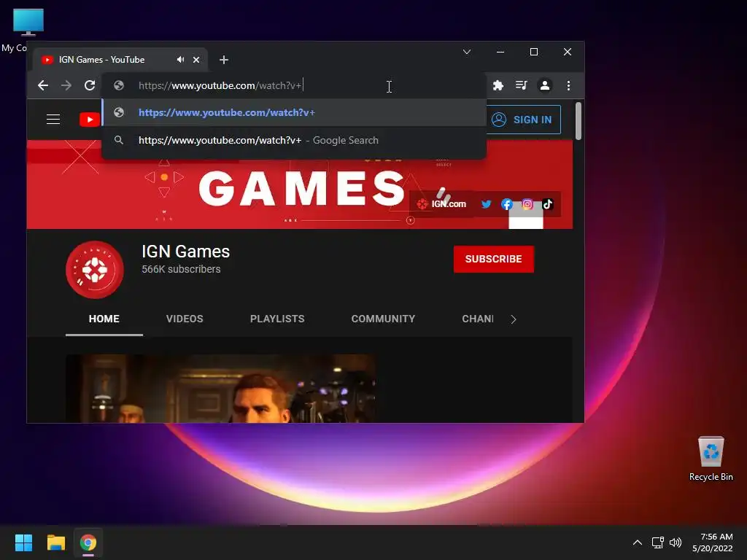Open the Windows Start menu

coord(23,542)
